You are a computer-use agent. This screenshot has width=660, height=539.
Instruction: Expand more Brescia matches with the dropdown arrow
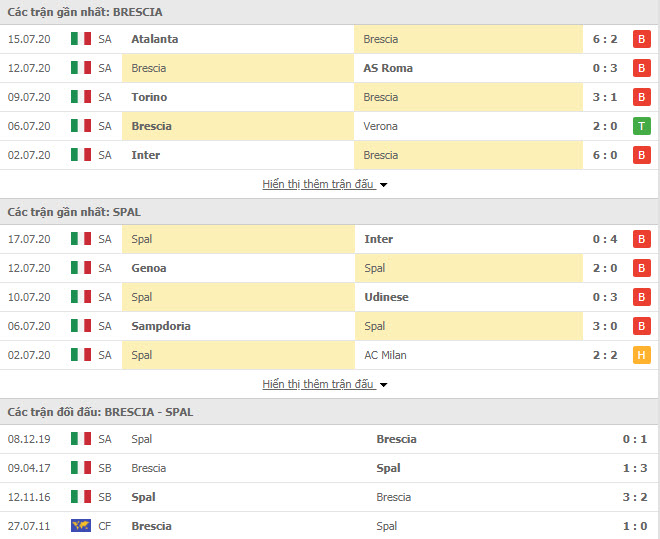(x=383, y=185)
